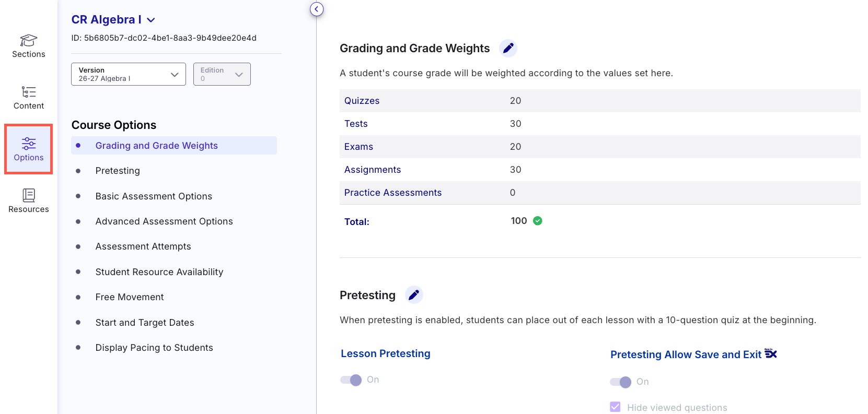Select Free Movement in Course Options
The height and width of the screenshot is (414, 868).
(130, 297)
